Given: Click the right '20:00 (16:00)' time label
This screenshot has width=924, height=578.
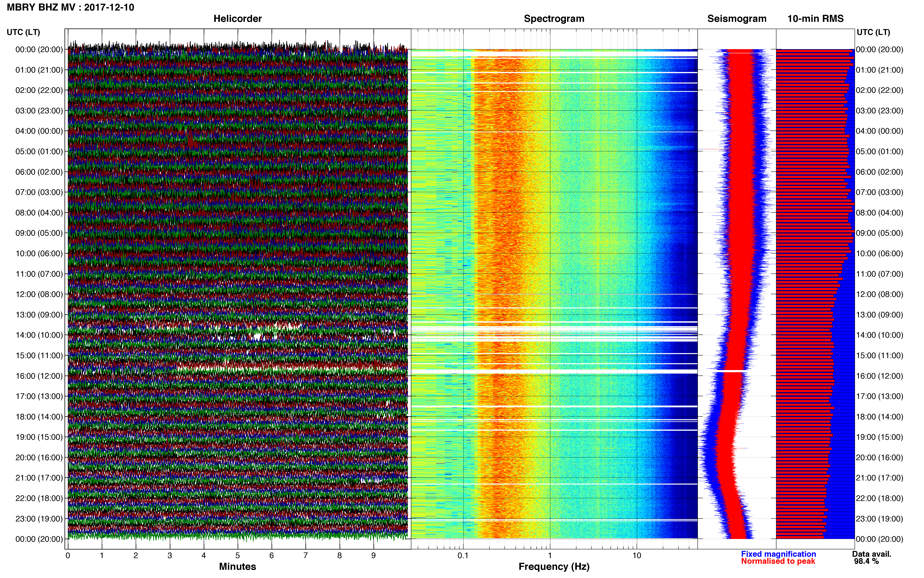Looking at the screenshot, I should point(879,458).
